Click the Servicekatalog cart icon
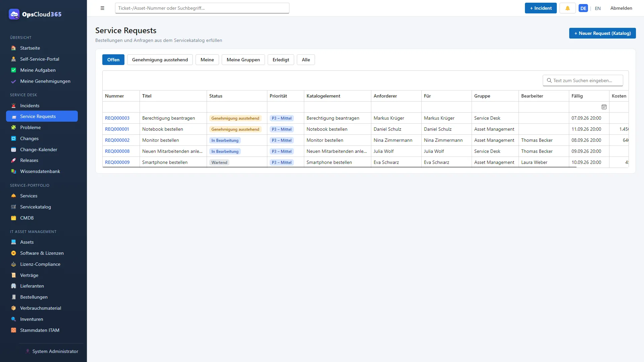Image resolution: width=644 pixels, height=362 pixels. click(x=13, y=207)
